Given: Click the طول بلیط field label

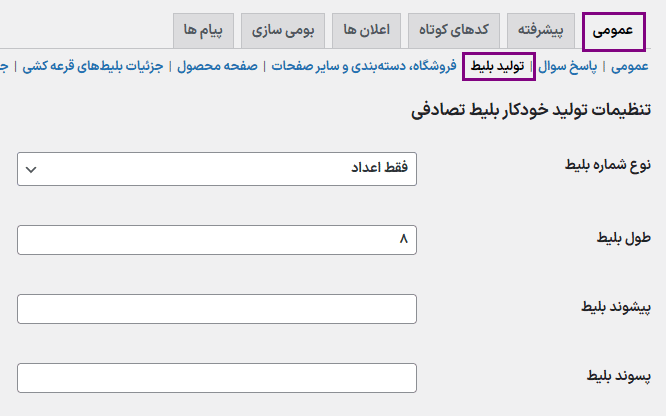Looking at the screenshot, I should coord(623,238).
